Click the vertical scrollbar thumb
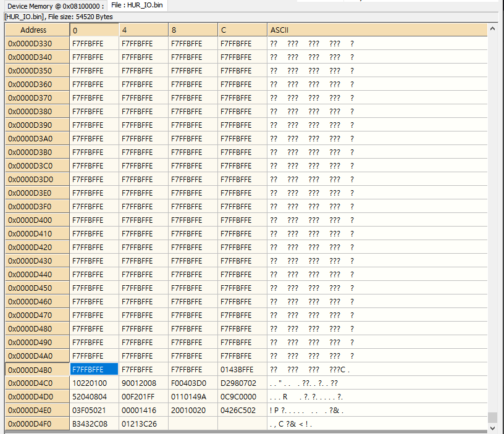 coord(492,417)
